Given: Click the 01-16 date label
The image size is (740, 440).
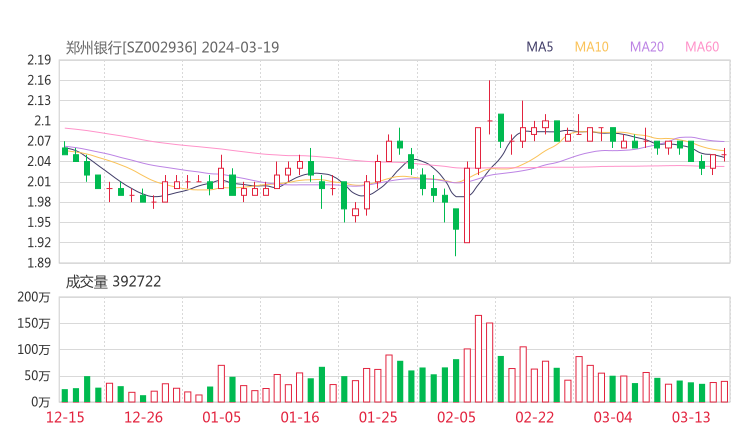Looking at the screenshot, I should coord(300,417).
